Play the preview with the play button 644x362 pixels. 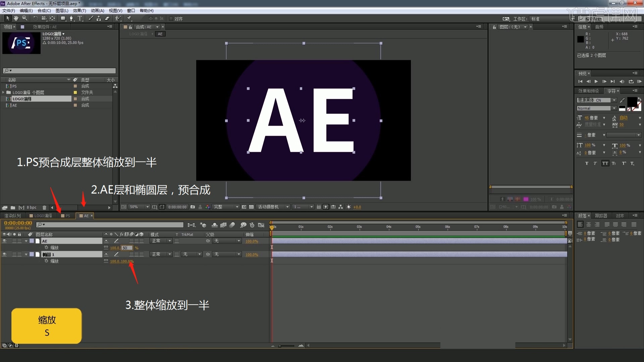point(596,81)
